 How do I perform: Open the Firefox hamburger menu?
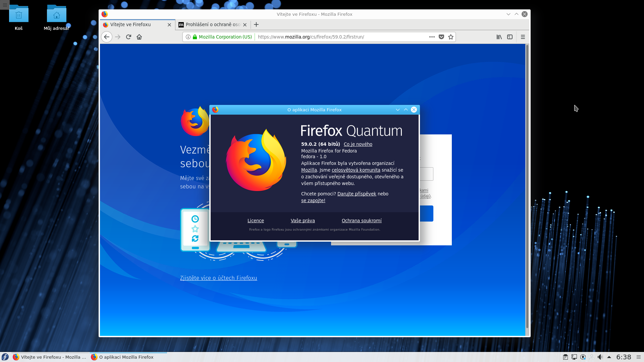523,37
